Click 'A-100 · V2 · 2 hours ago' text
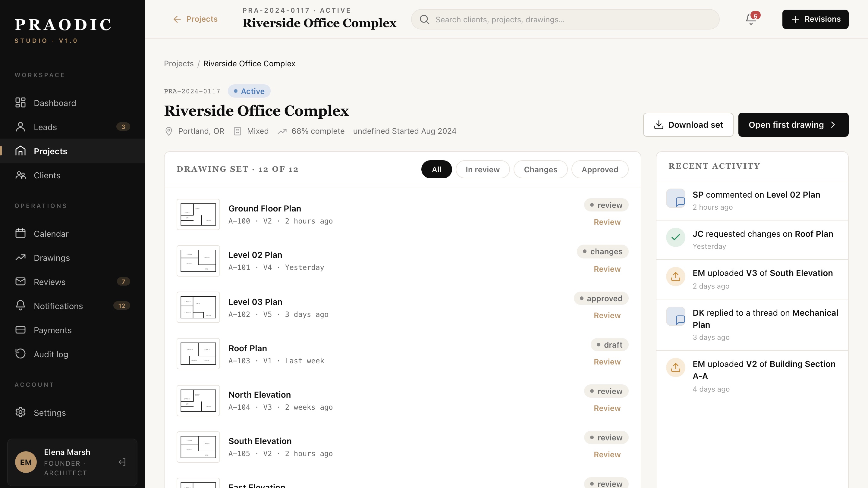This screenshot has width=868, height=488. click(x=280, y=221)
